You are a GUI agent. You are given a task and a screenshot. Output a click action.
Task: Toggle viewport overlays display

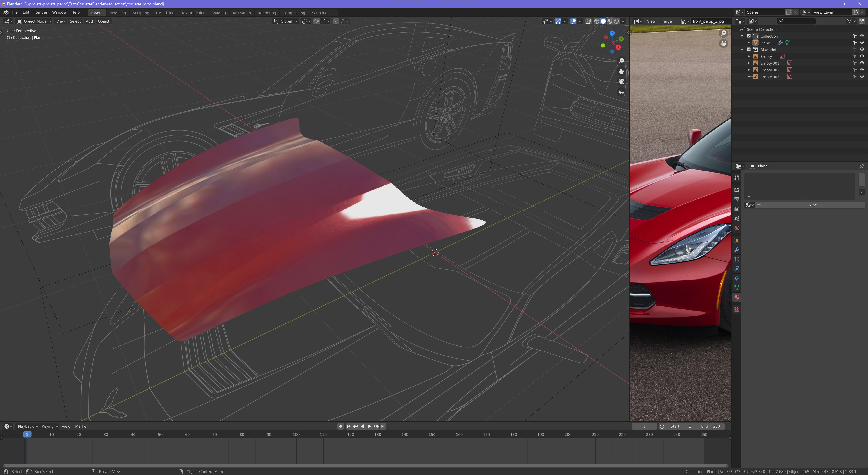pos(573,21)
